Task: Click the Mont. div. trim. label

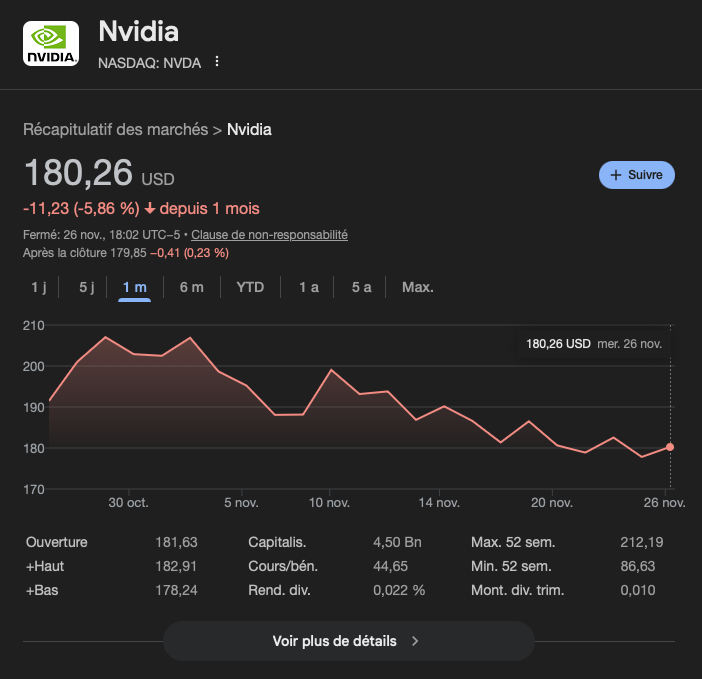Action: (518, 590)
